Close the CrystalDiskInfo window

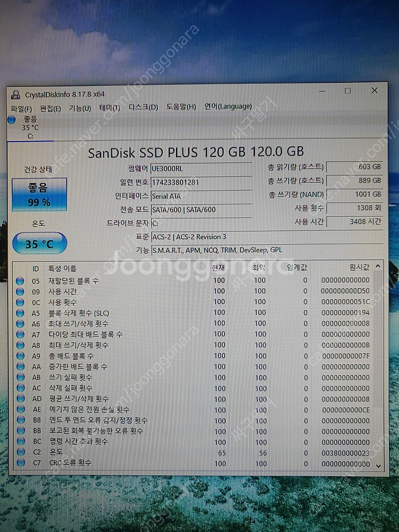click(x=374, y=90)
